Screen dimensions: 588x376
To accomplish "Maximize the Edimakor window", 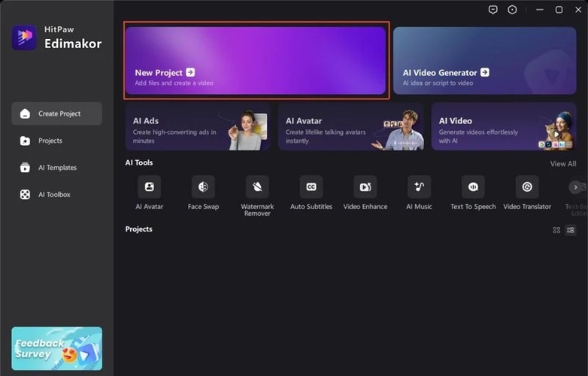I will pos(559,10).
